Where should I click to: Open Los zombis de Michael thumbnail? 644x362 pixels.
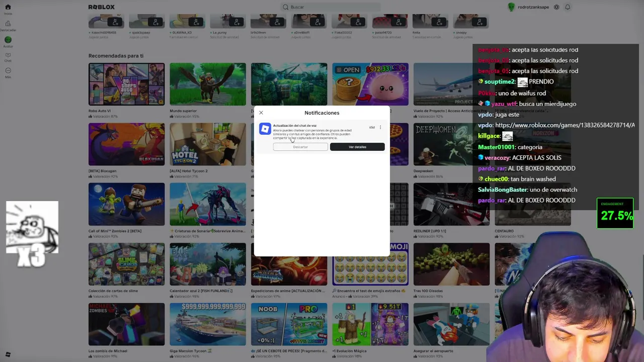(x=126, y=324)
